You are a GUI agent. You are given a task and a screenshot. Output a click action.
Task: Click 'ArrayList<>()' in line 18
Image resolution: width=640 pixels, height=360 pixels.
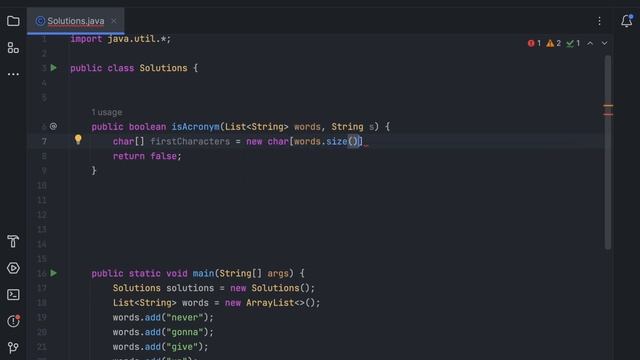pos(280,303)
